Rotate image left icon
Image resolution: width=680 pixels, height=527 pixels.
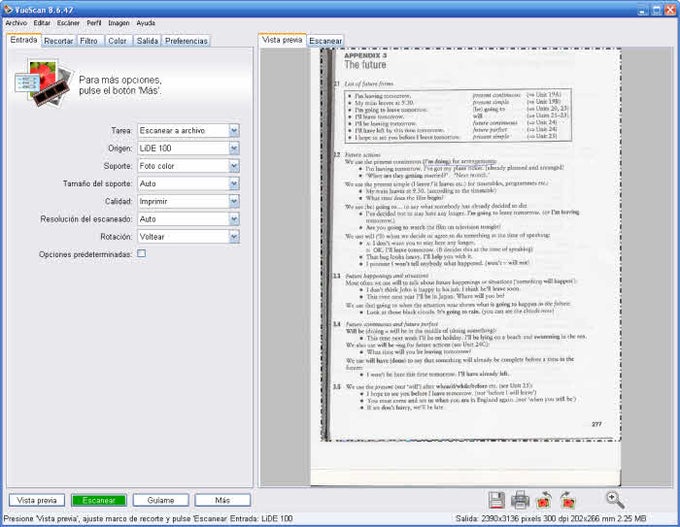544,500
